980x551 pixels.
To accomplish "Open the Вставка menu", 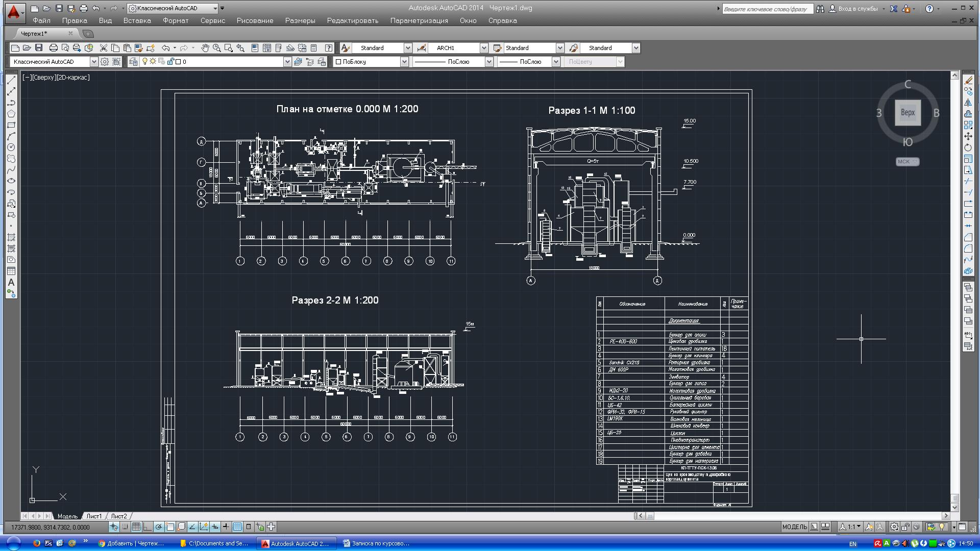I will tap(137, 20).
